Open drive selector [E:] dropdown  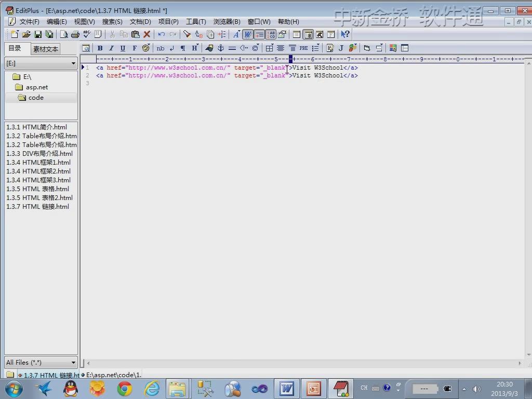point(41,63)
